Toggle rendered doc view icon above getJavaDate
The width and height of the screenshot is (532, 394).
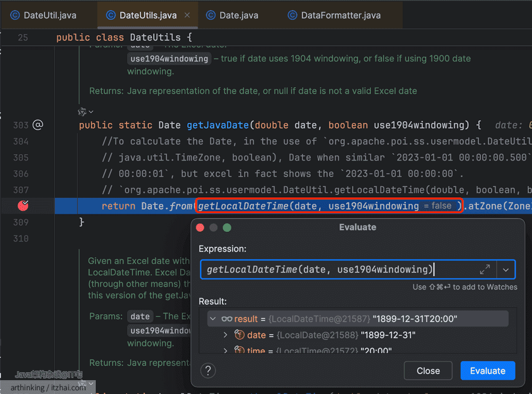pyautogui.click(x=82, y=112)
